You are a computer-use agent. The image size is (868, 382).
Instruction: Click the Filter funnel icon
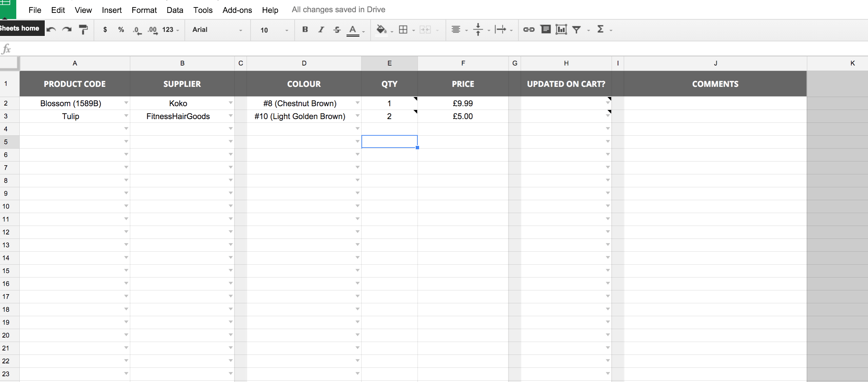point(576,30)
